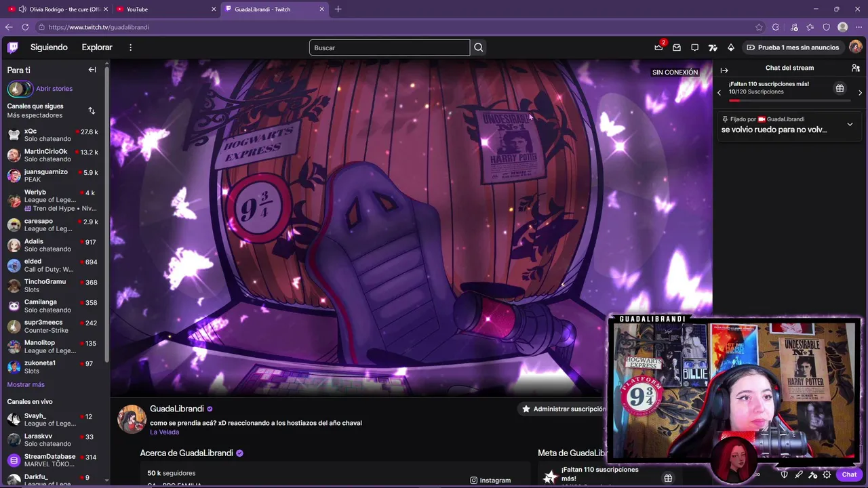Open the browser three-dot settings menu
This screenshot has height=488, width=868.
click(859, 27)
